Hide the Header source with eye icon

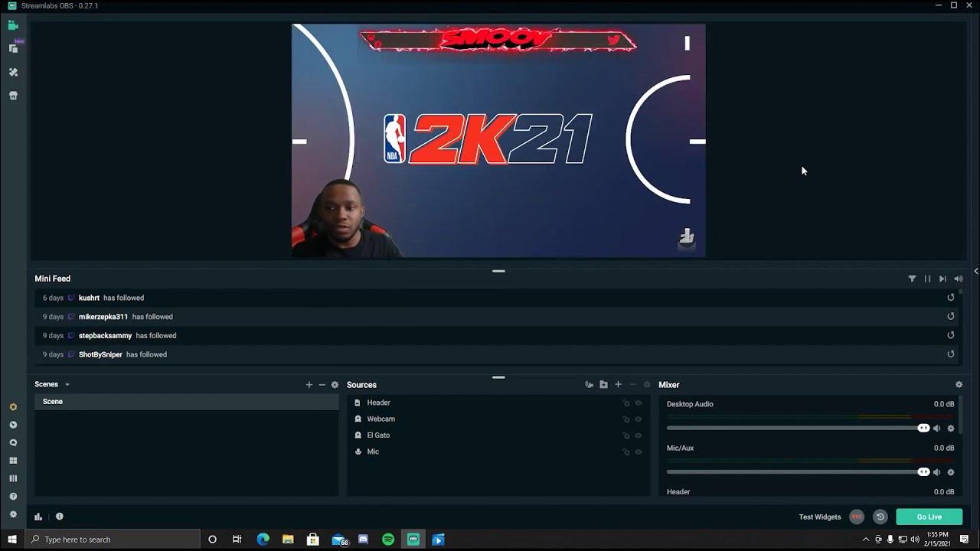coord(639,403)
